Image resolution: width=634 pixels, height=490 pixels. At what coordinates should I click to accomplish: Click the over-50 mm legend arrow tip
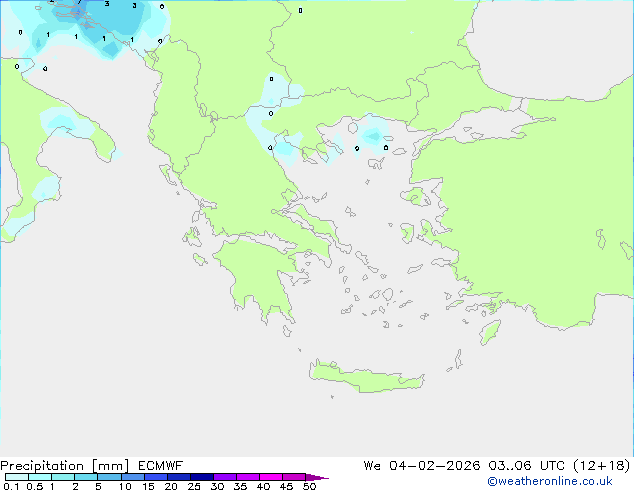pos(317,477)
